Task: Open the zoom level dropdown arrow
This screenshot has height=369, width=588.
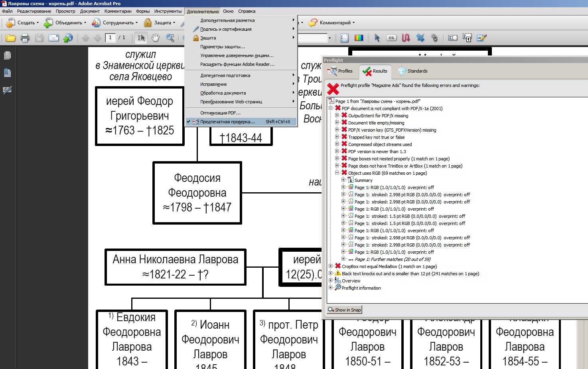Action: point(330,38)
